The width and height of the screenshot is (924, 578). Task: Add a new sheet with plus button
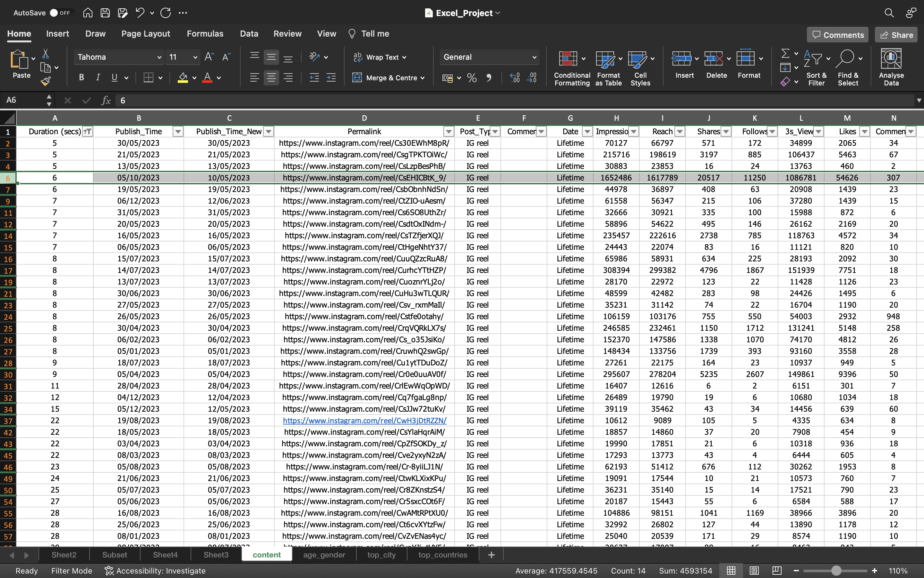[x=492, y=555]
